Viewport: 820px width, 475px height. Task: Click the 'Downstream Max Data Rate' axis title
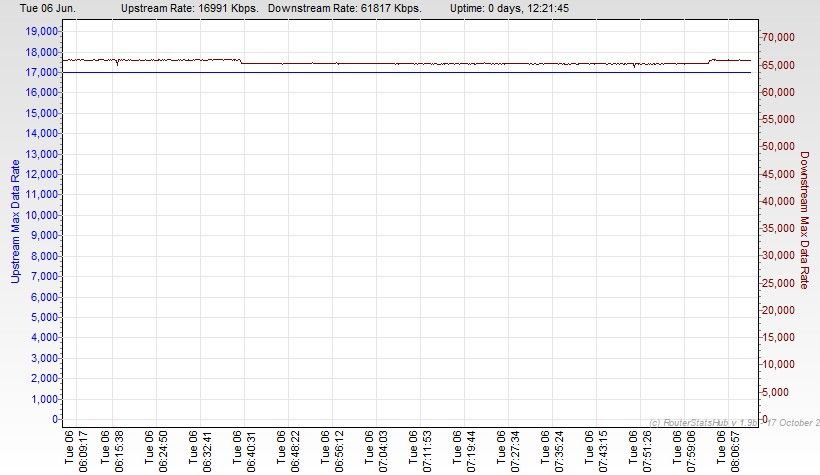804,220
